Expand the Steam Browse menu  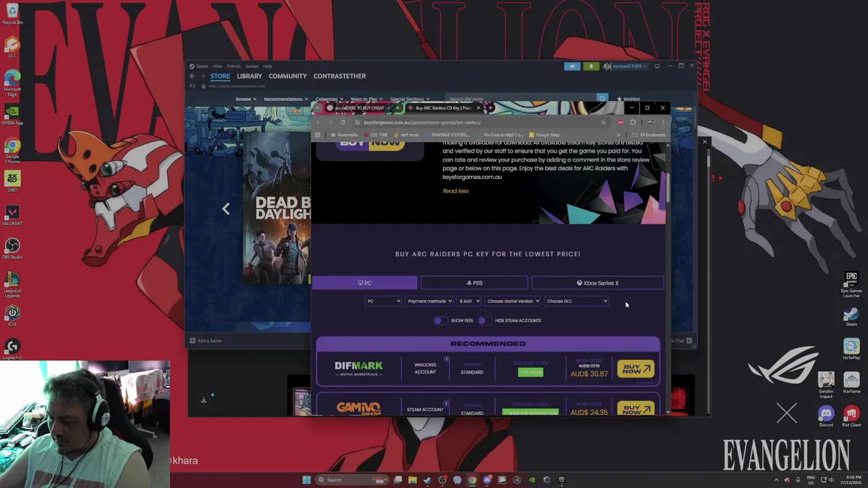click(x=245, y=99)
